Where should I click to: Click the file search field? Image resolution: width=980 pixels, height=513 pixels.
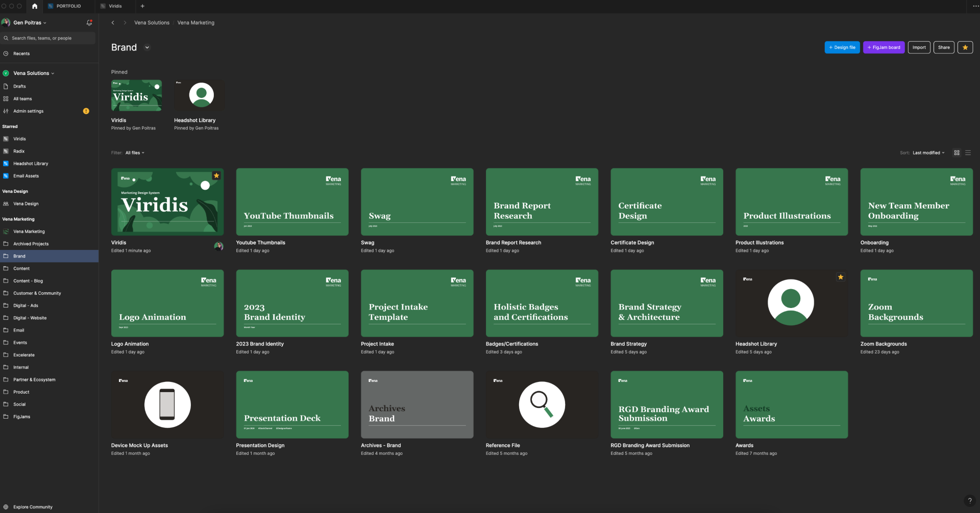(48, 38)
